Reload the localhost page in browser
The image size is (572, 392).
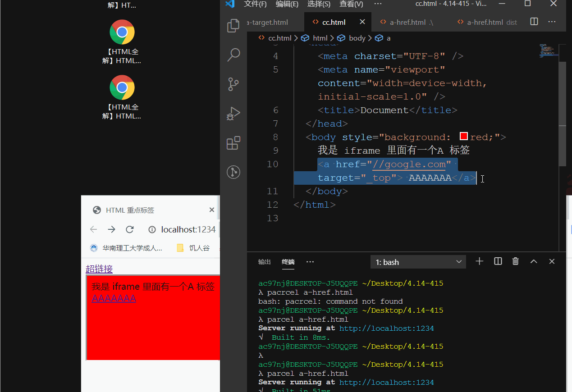(x=130, y=229)
